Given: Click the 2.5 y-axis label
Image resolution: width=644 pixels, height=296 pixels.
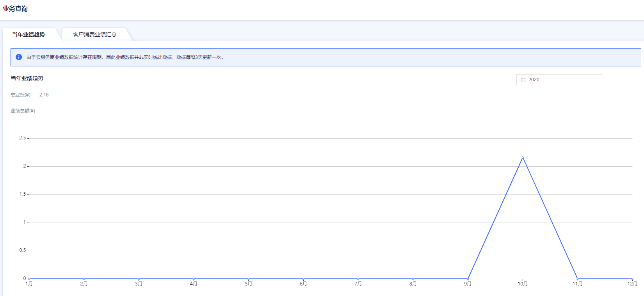Looking at the screenshot, I should pos(23,138).
